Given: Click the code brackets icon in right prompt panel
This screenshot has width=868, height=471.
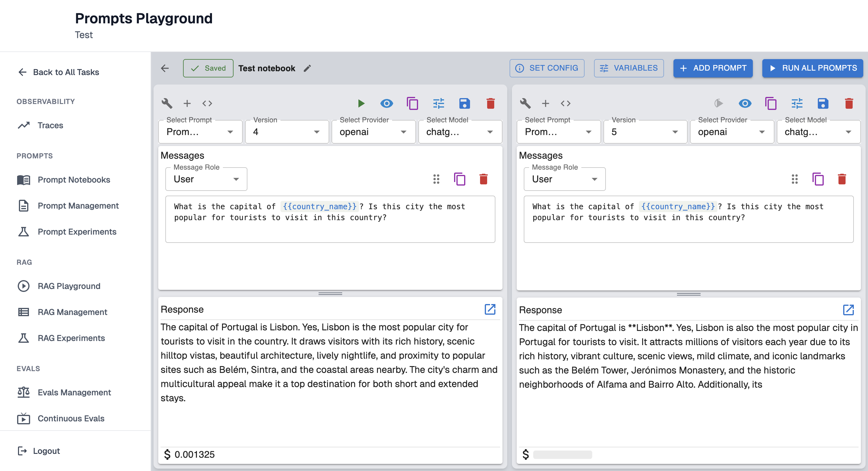Looking at the screenshot, I should [x=565, y=103].
